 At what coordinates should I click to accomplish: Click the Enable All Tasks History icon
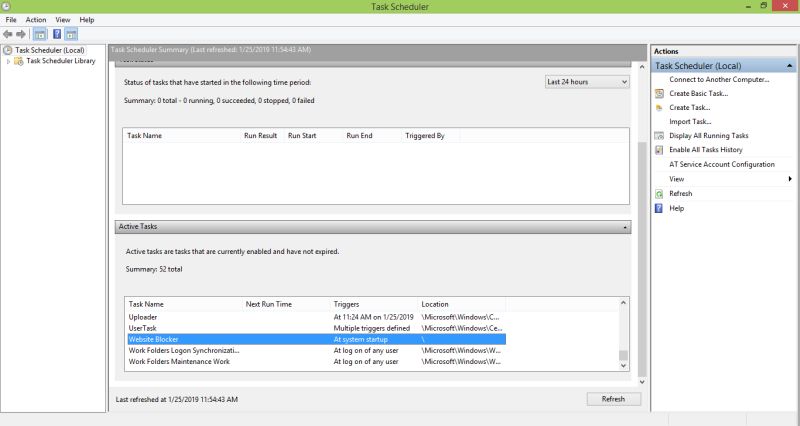pos(659,150)
